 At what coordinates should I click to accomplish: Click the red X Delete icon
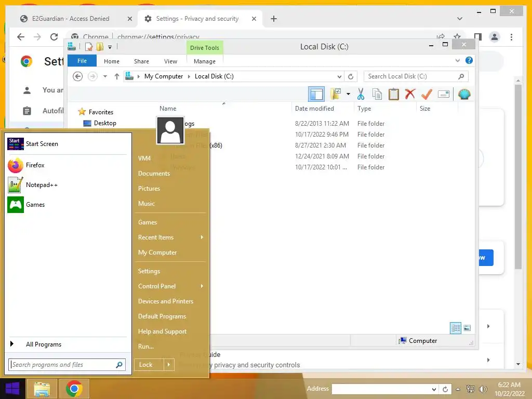(410, 94)
